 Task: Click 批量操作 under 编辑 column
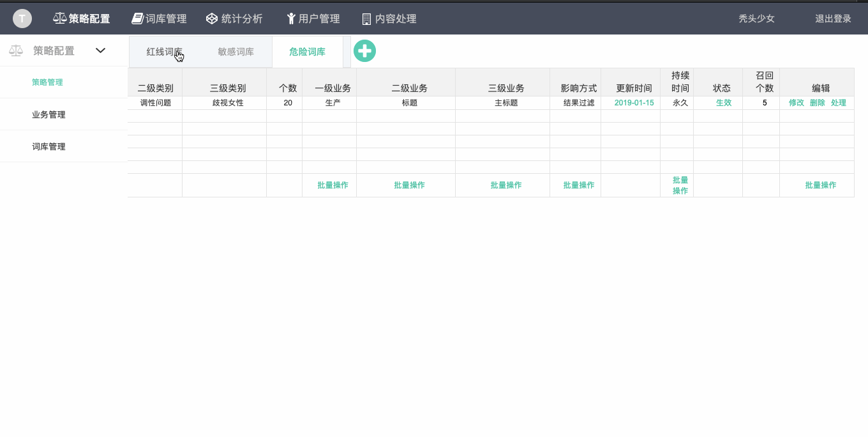click(x=821, y=185)
